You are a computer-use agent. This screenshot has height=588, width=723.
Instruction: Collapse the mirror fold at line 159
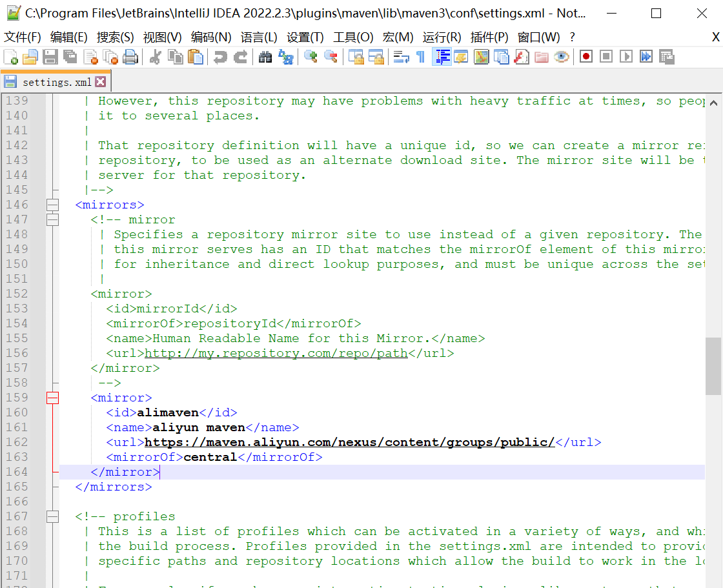52,398
